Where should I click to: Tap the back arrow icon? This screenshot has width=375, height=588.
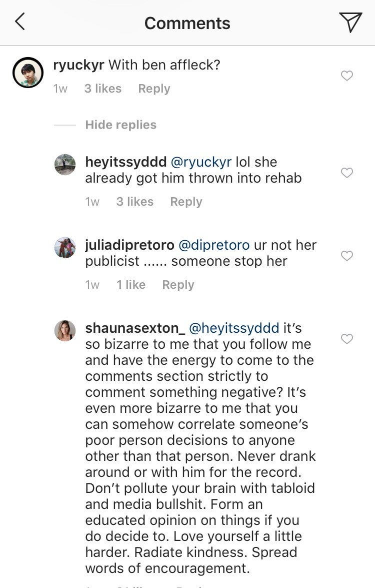click(20, 23)
